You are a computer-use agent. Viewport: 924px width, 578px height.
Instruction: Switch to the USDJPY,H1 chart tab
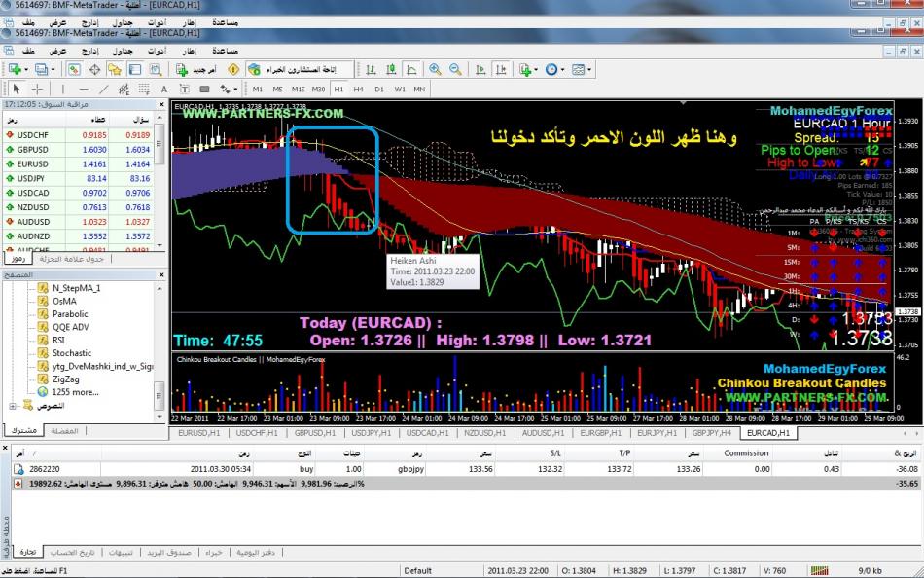(x=372, y=433)
